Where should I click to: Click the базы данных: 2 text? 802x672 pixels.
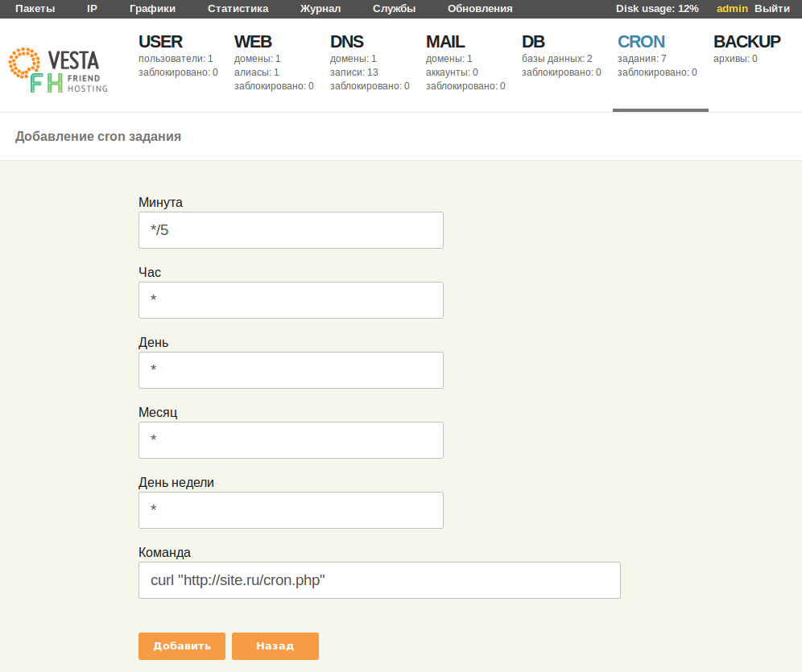tap(557, 59)
